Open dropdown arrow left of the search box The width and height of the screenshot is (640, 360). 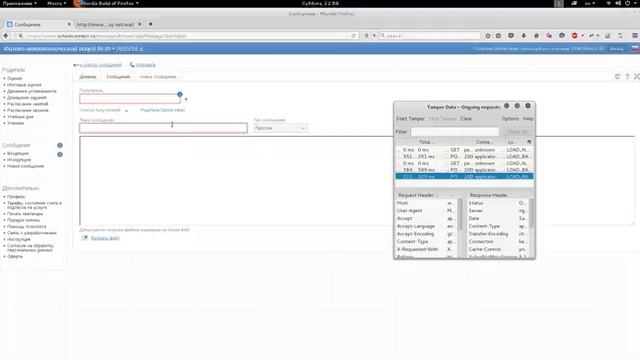coord(374,36)
